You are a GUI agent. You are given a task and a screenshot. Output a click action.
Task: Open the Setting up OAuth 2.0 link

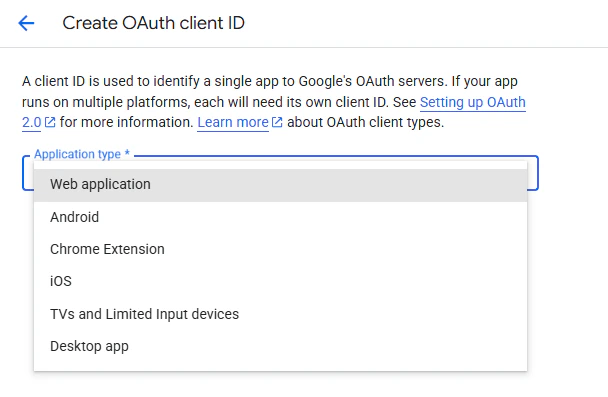[472, 102]
